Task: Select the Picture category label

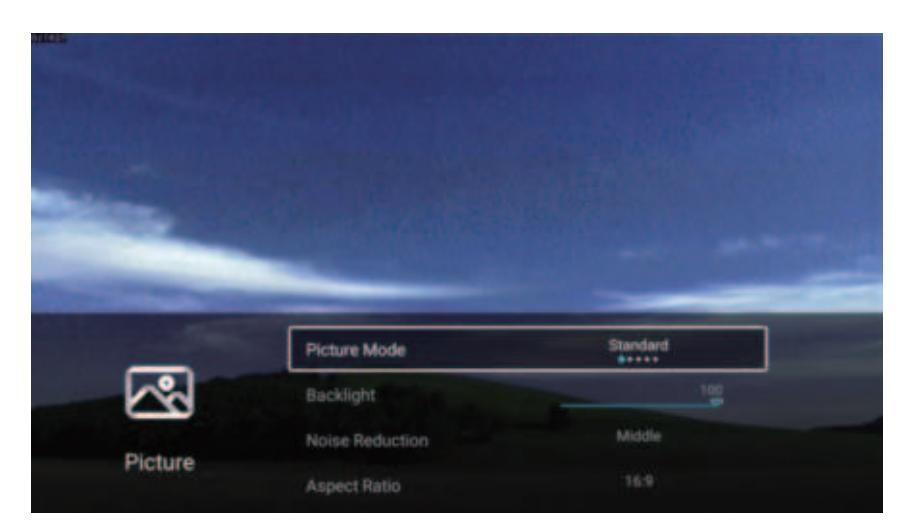Action: 161,465
